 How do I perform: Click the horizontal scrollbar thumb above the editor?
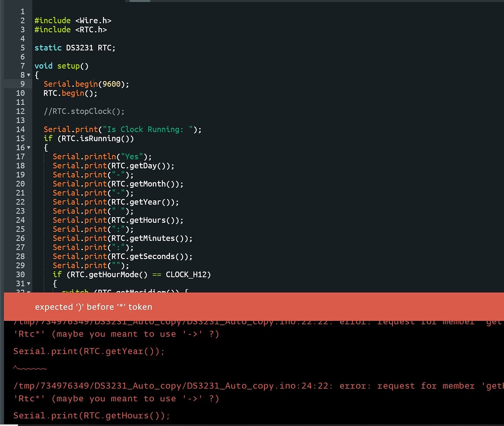[140, 1]
